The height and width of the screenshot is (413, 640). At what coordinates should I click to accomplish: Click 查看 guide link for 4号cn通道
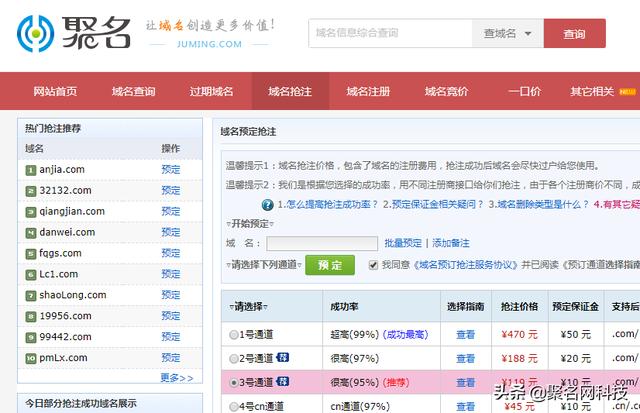point(465,406)
